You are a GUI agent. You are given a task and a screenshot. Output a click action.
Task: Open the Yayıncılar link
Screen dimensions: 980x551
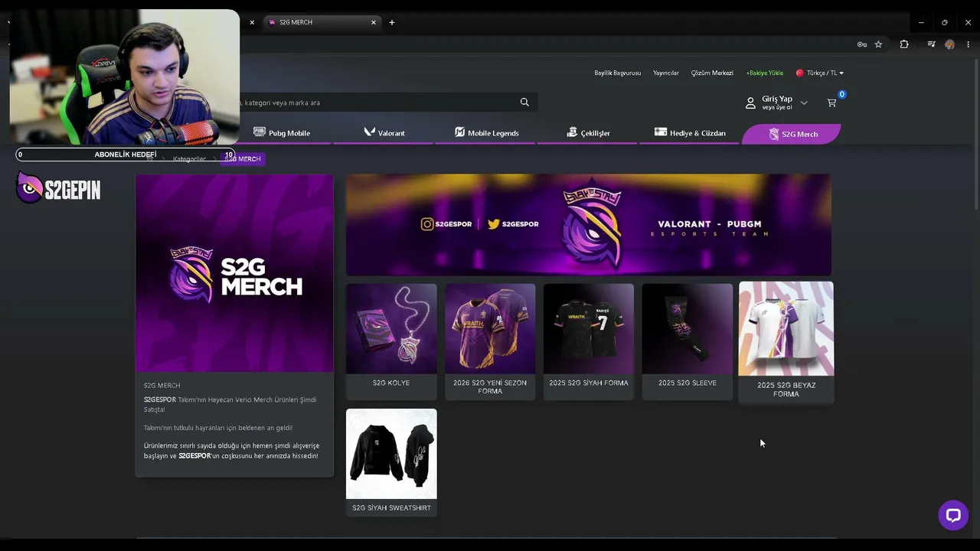click(x=666, y=73)
